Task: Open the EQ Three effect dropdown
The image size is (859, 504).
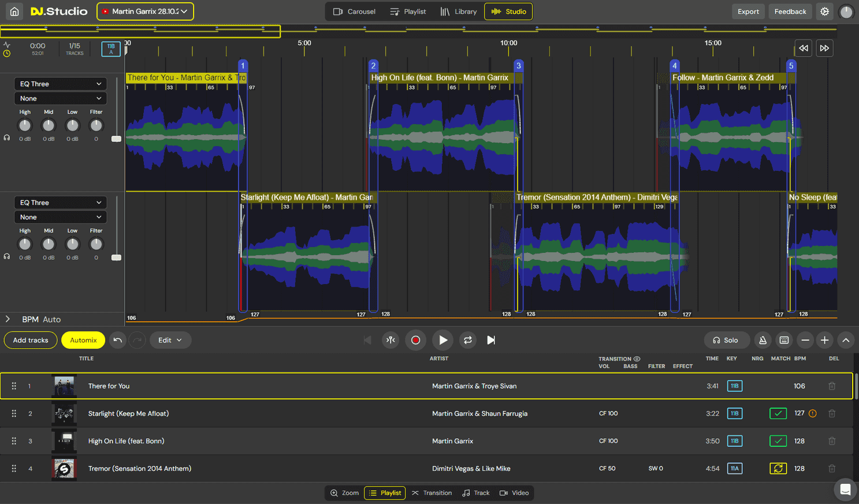Action: [60, 83]
